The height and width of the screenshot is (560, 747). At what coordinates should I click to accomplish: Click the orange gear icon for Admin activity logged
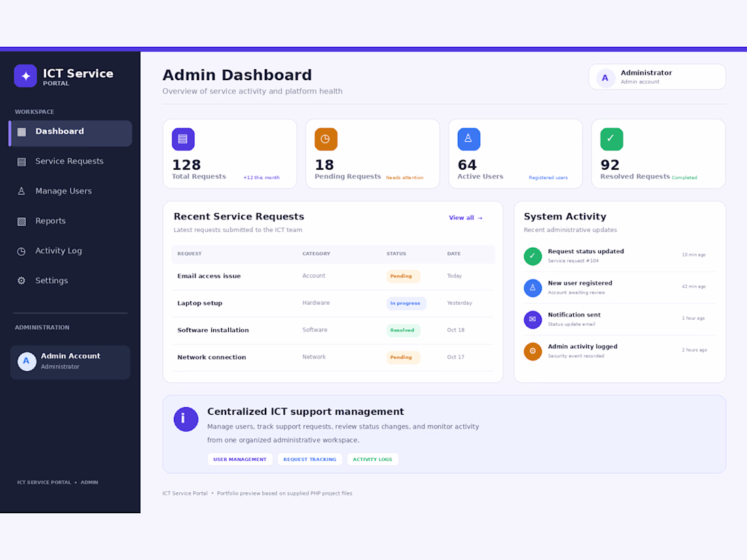532,352
